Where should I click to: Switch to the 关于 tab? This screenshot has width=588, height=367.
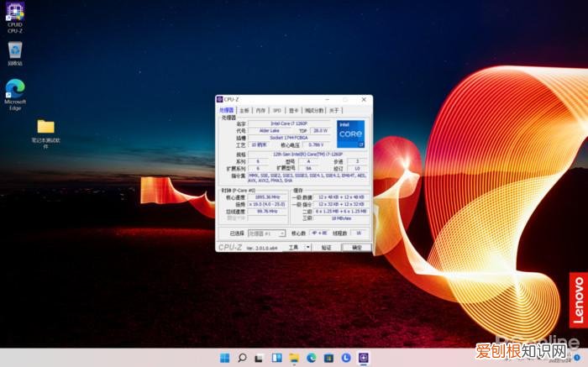(x=334, y=111)
